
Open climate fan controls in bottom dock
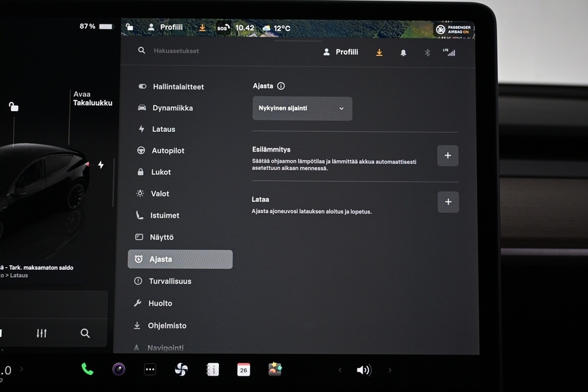pos(181,370)
